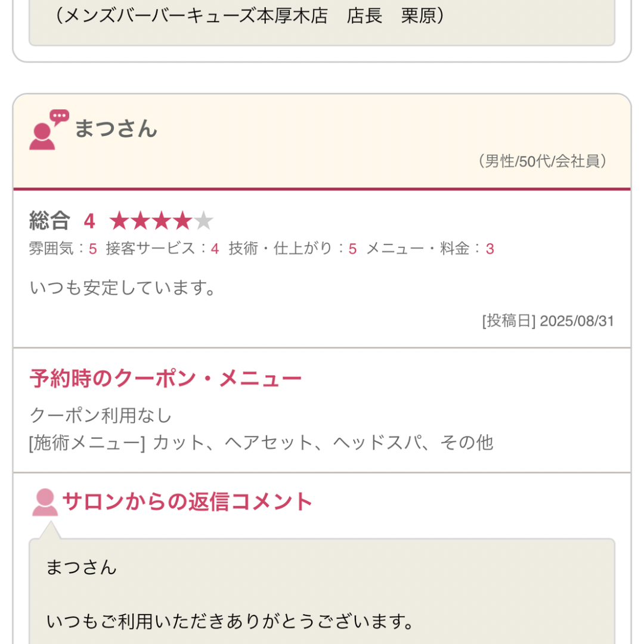Click the first filled rating star

pos(120,221)
